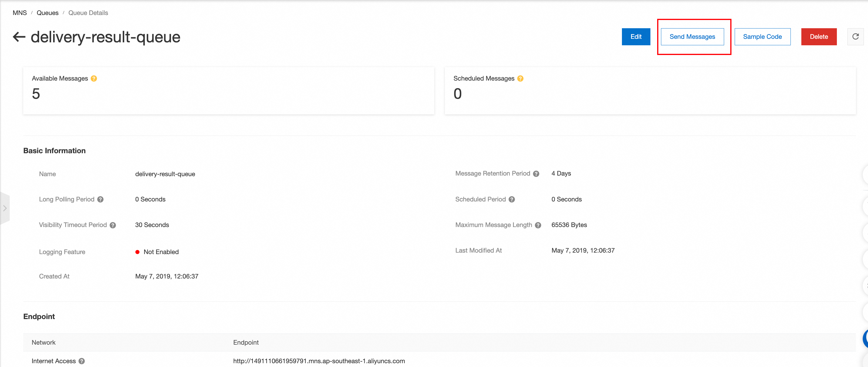
Task: Click Internet Access help icon
Action: click(x=82, y=361)
